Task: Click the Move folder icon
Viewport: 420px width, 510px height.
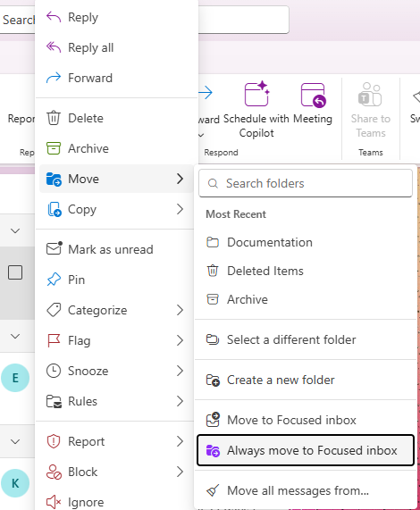Action: [54, 179]
